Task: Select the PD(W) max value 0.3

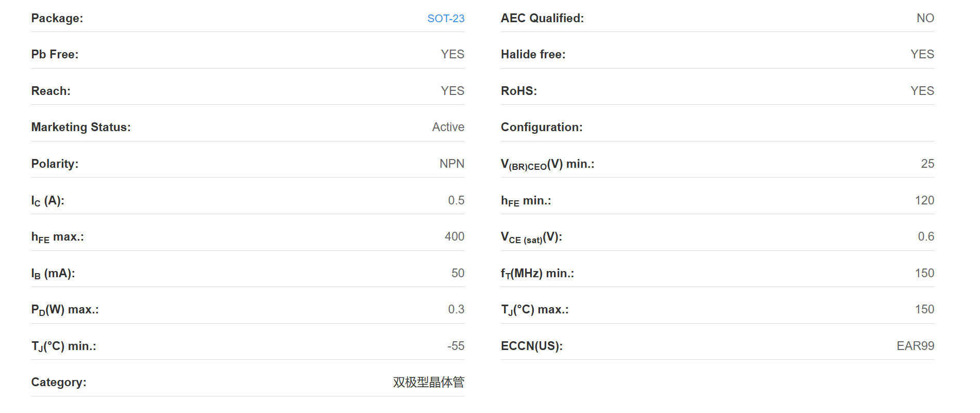Action: (456, 310)
